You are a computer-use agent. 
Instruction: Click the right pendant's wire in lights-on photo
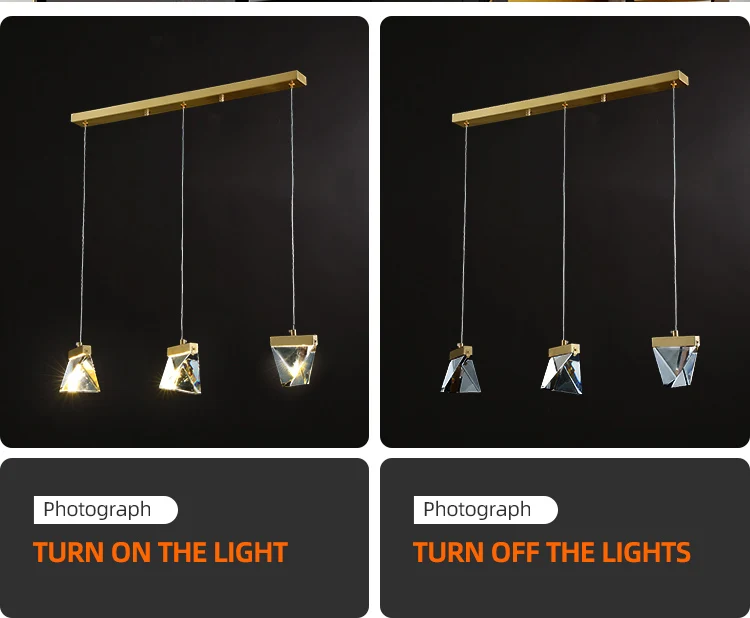click(x=292, y=206)
